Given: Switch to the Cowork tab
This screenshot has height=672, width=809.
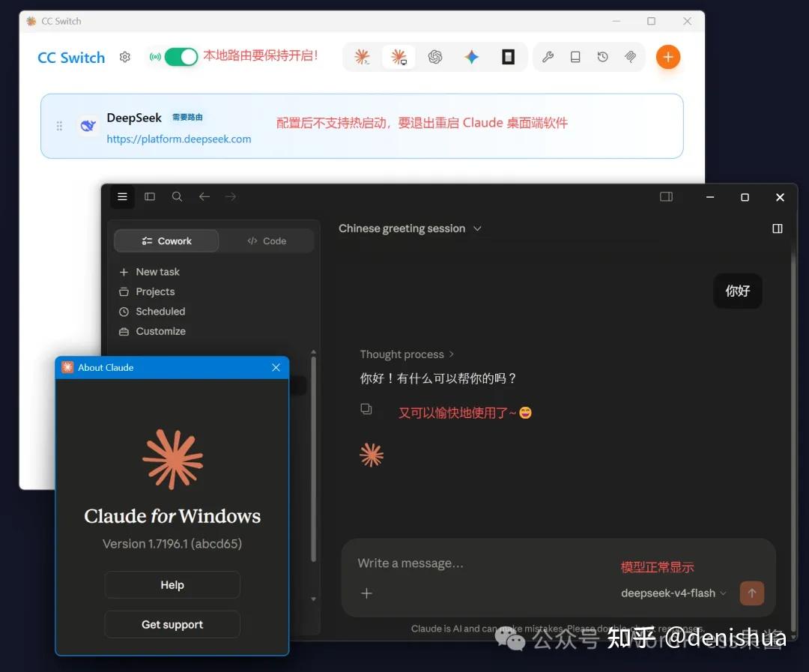Looking at the screenshot, I should pyautogui.click(x=166, y=241).
